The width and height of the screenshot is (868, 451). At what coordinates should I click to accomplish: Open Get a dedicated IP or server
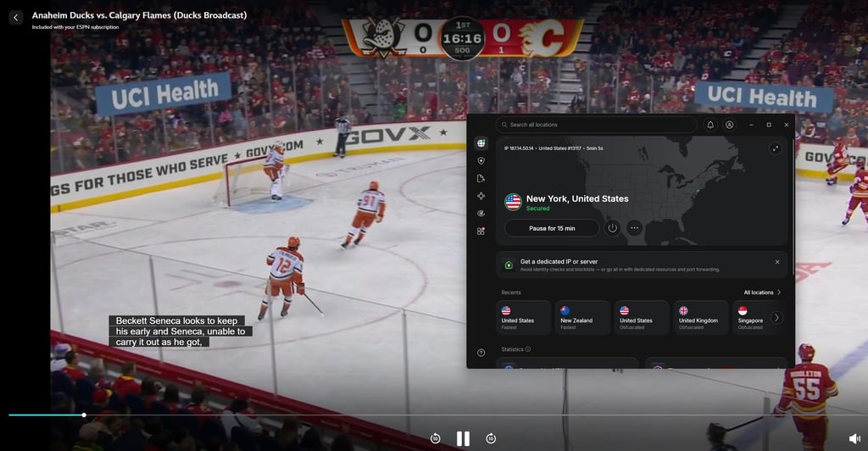642,265
